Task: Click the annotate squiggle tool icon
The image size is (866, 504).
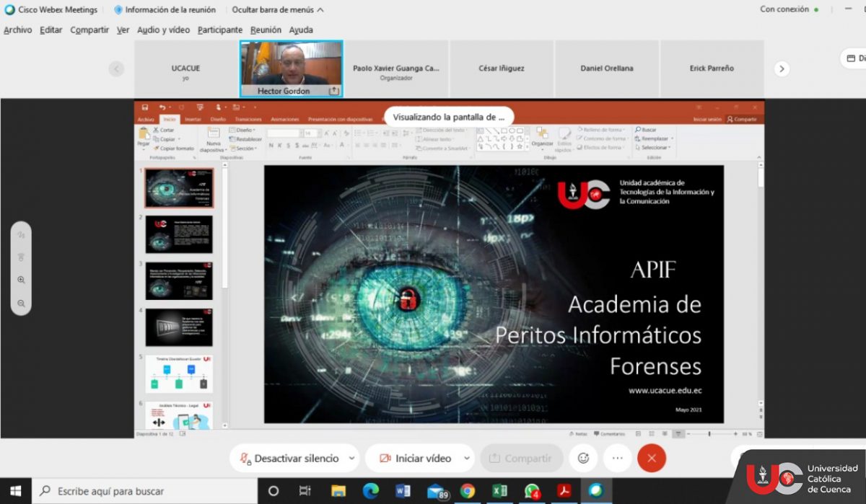Action: coord(21,235)
